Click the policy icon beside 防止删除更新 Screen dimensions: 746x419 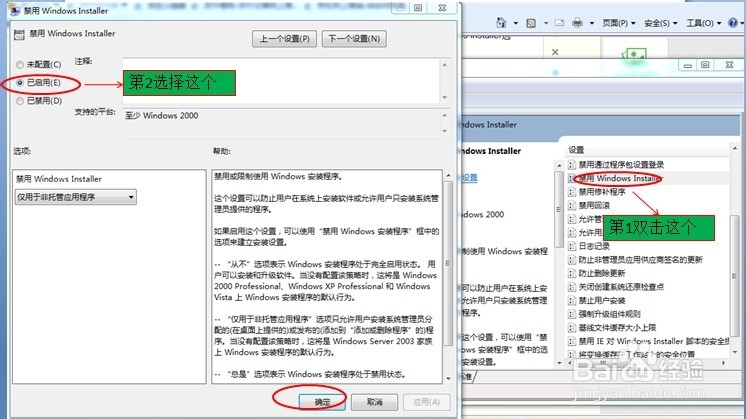pyautogui.click(x=572, y=273)
